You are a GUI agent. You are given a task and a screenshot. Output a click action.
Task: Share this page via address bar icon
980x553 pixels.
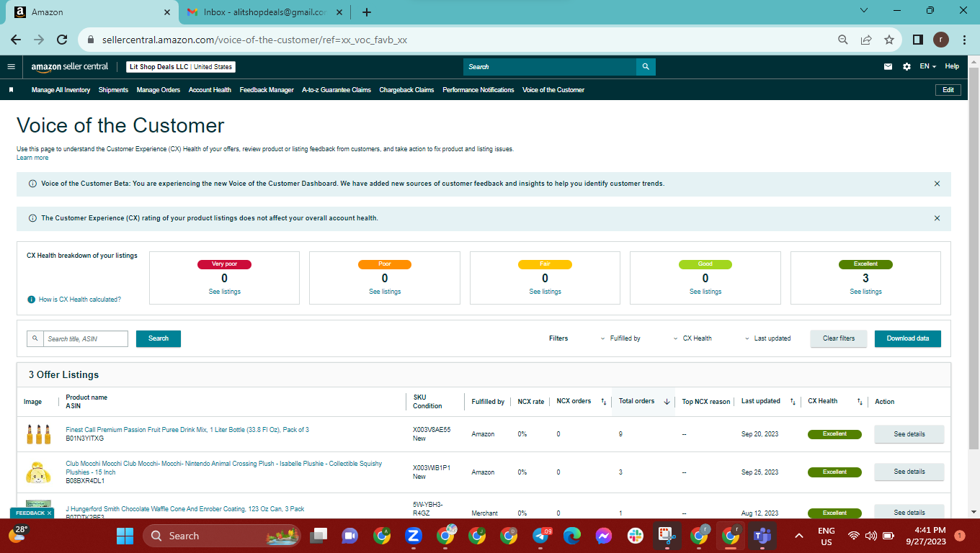[x=866, y=40]
